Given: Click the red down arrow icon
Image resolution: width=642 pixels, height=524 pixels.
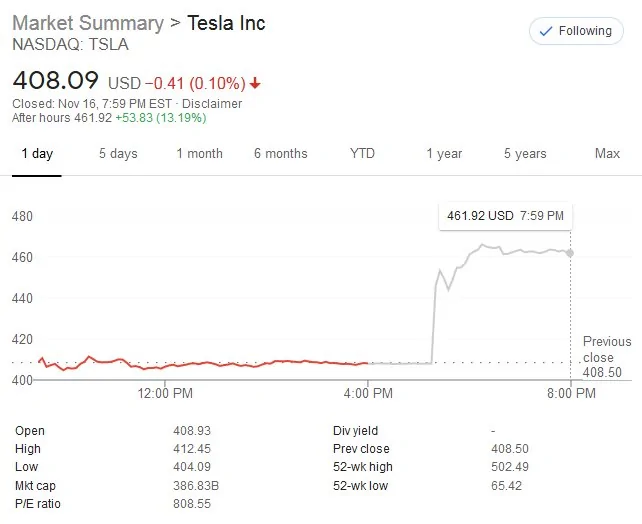Looking at the screenshot, I should pos(256,83).
